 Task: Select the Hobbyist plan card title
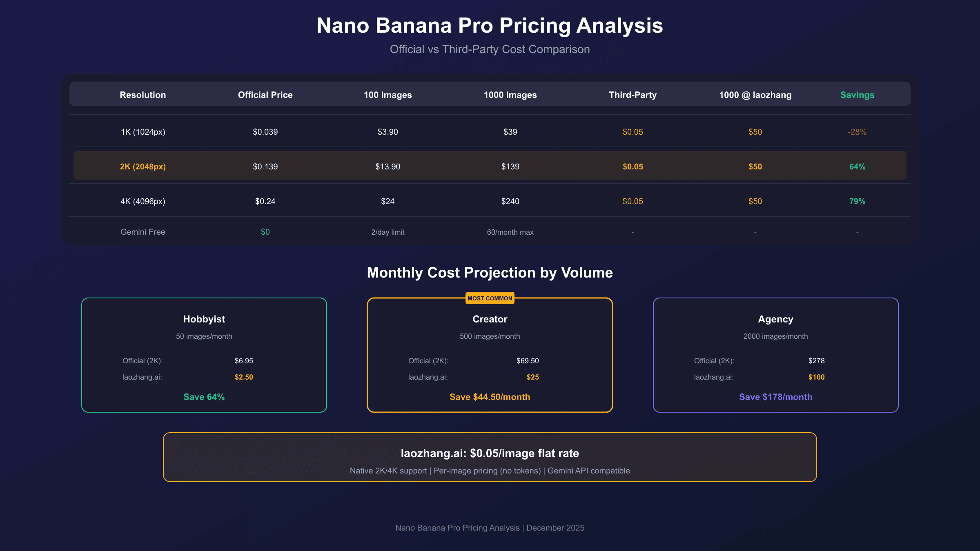(204, 319)
